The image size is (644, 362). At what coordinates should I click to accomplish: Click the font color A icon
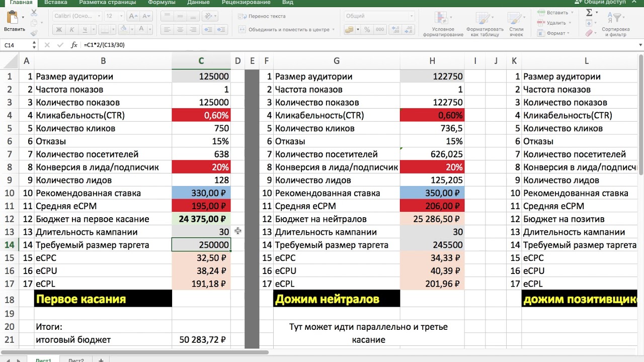point(141,29)
